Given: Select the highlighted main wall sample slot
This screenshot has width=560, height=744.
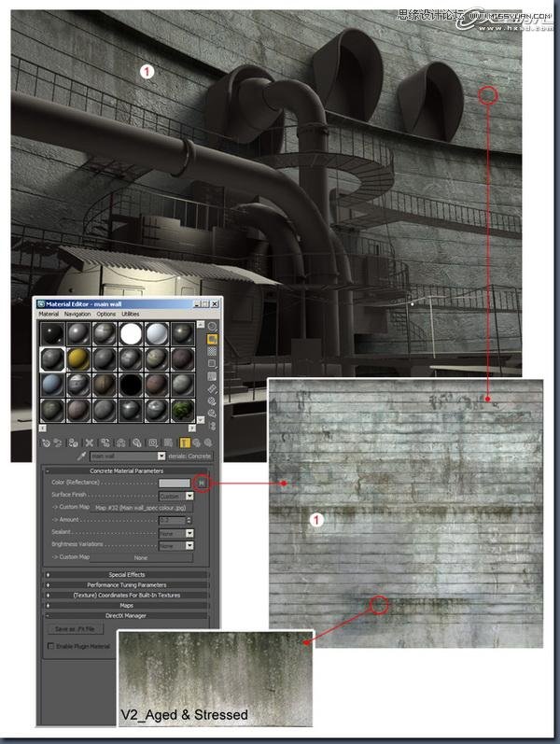Looking at the screenshot, I should pos(52,359).
